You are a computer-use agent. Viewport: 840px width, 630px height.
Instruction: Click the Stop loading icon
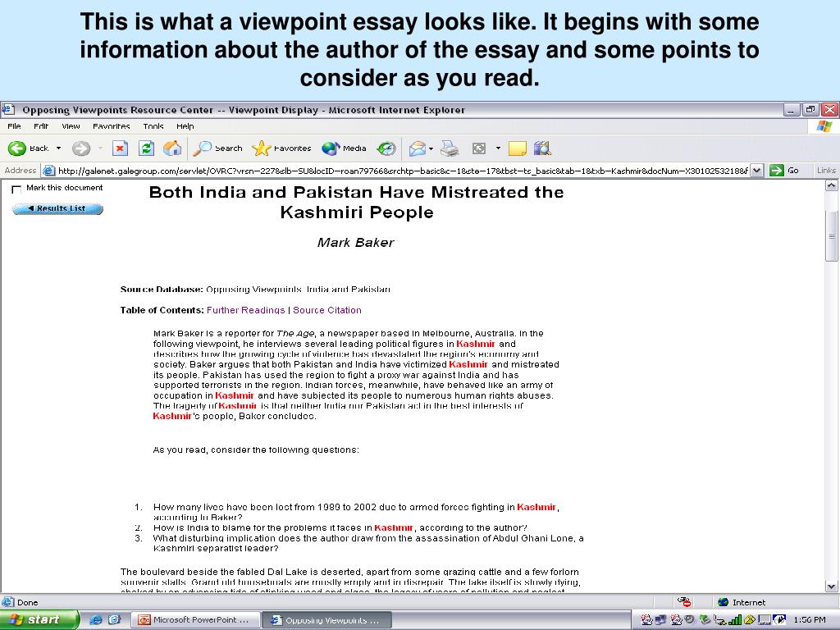(x=120, y=148)
